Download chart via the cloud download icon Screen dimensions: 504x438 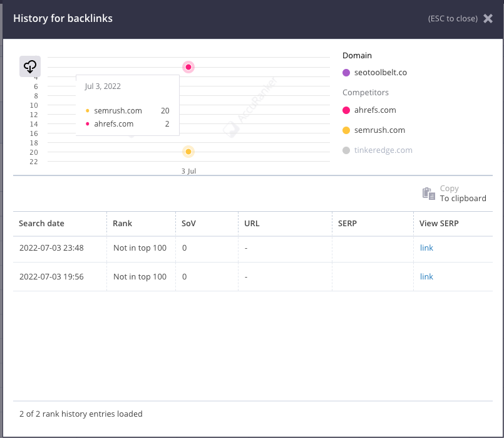click(30, 66)
